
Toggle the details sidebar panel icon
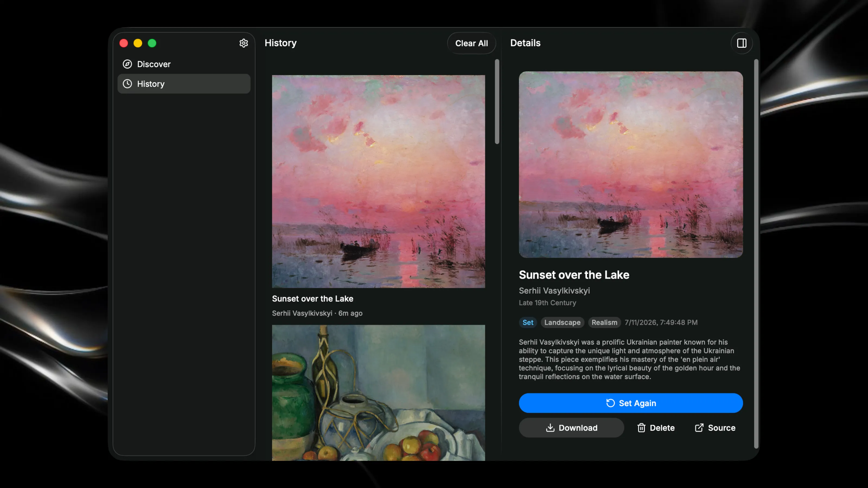[742, 43]
